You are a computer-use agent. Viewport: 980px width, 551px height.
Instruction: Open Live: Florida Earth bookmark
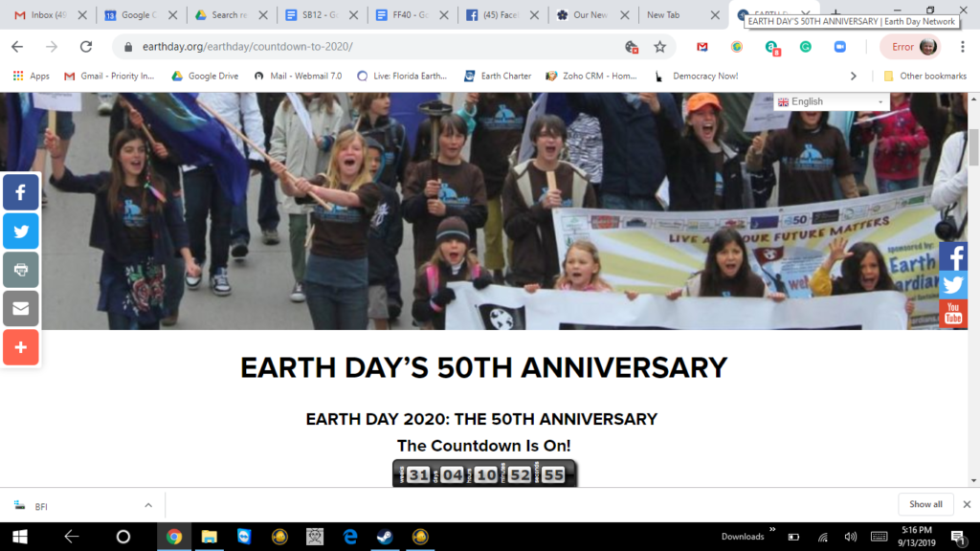pos(402,77)
